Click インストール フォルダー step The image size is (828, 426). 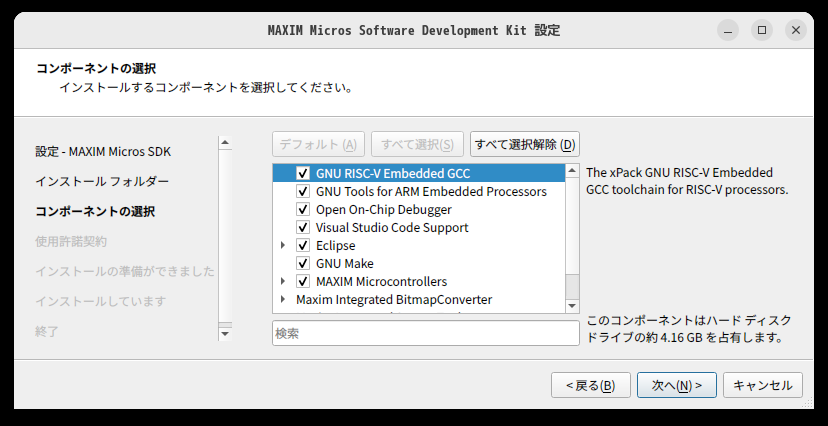pos(102,182)
